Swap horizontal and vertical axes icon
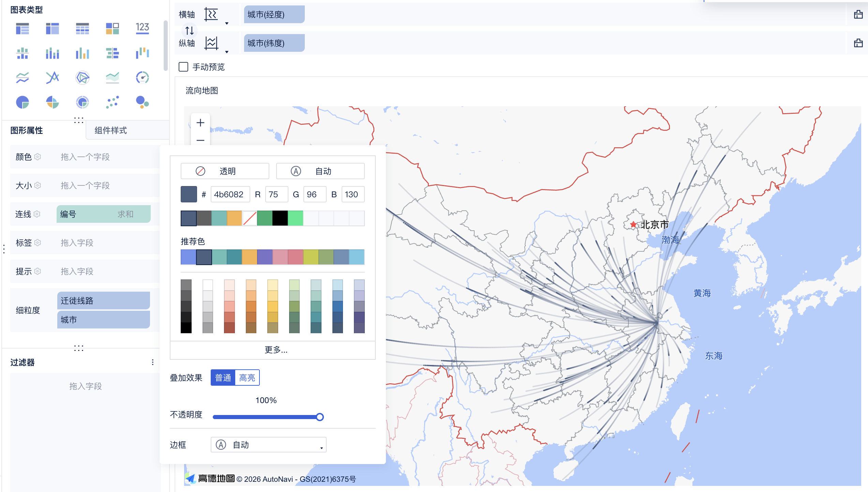Viewport: 868px width, 492px height. pos(190,31)
